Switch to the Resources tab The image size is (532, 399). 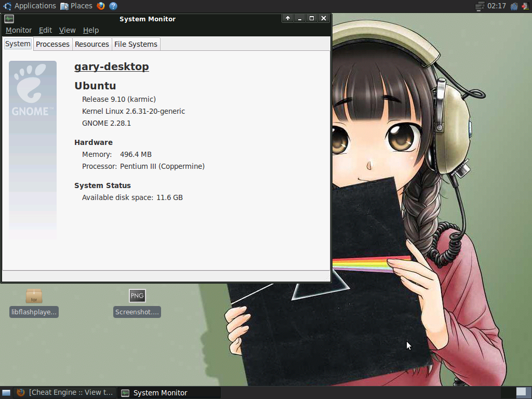pyautogui.click(x=92, y=44)
